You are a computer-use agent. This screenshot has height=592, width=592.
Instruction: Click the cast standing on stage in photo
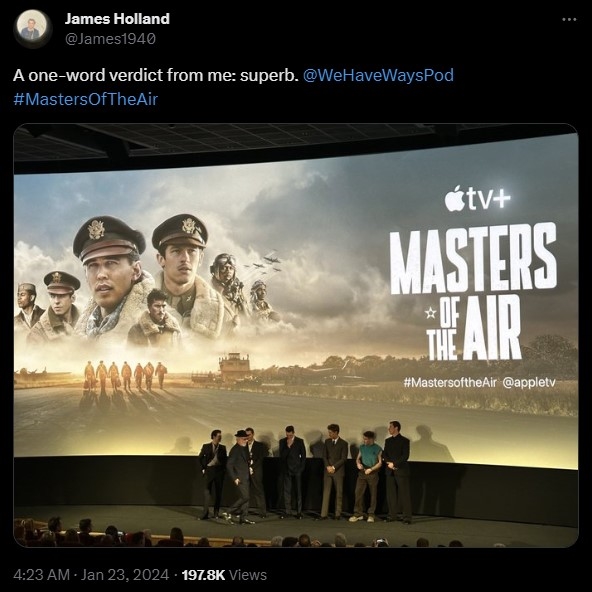coord(305,472)
